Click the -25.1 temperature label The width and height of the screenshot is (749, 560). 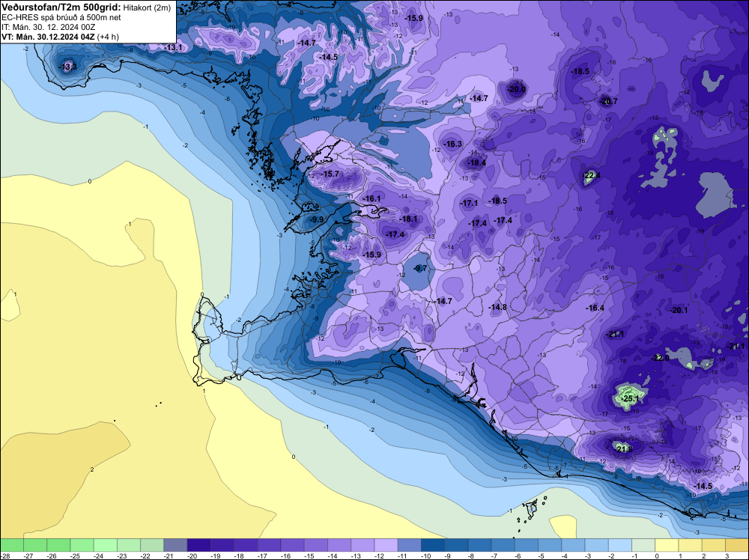click(x=630, y=398)
